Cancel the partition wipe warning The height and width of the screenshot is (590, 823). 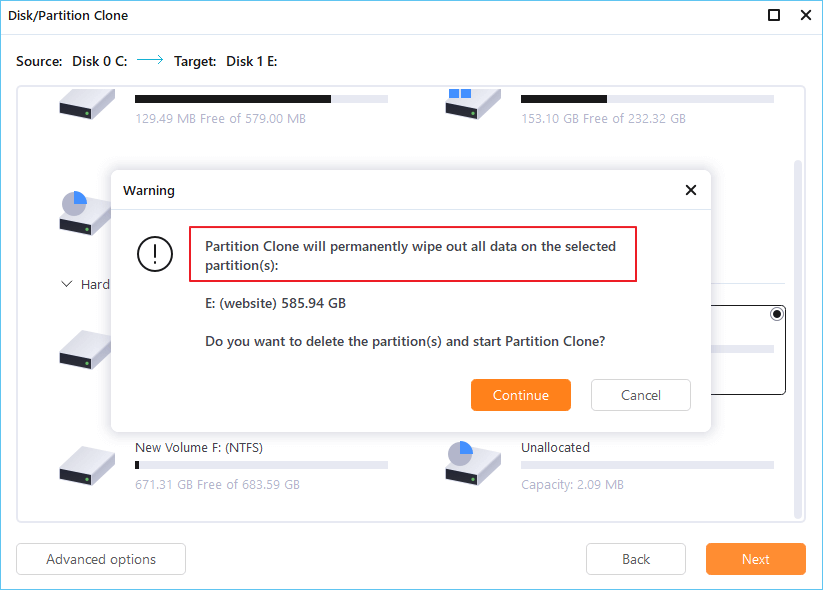click(640, 395)
